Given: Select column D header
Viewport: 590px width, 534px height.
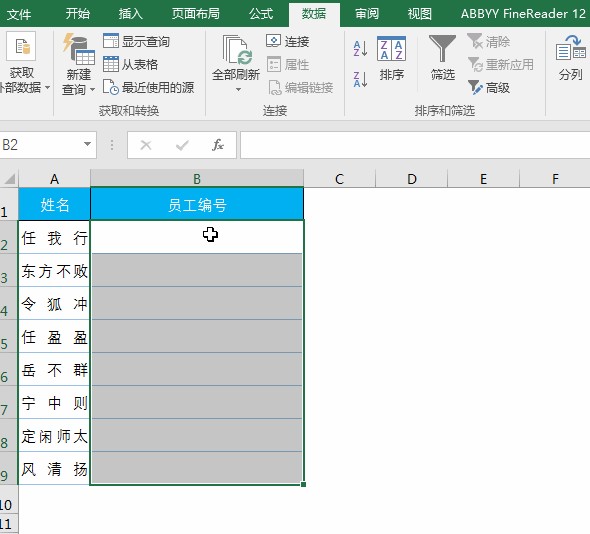Looking at the screenshot, I should pos(412,179).
